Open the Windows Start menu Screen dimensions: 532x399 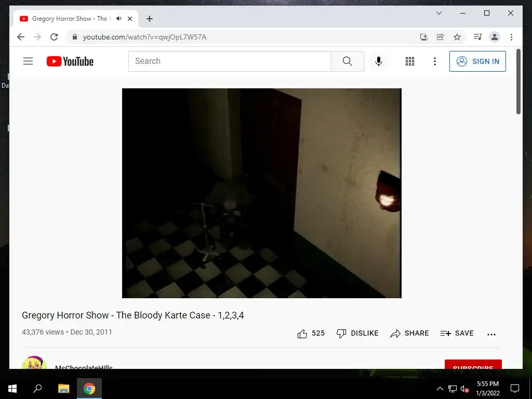tap(12, 389)
